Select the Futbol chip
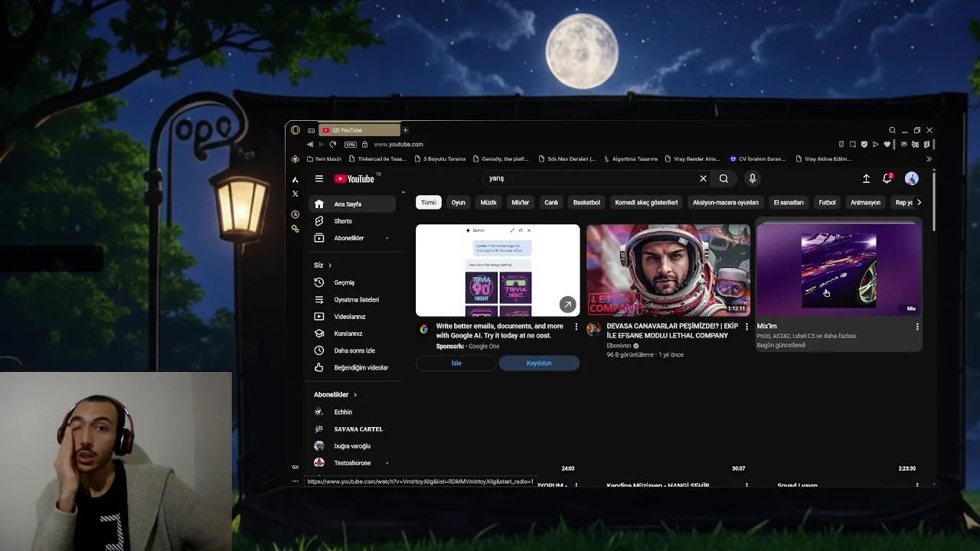The height and width of the screenshot is (551, 980). click(827, 202)
